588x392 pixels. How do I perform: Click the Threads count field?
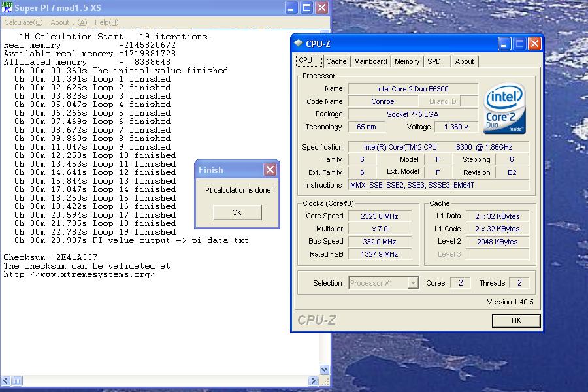(519, 283)
